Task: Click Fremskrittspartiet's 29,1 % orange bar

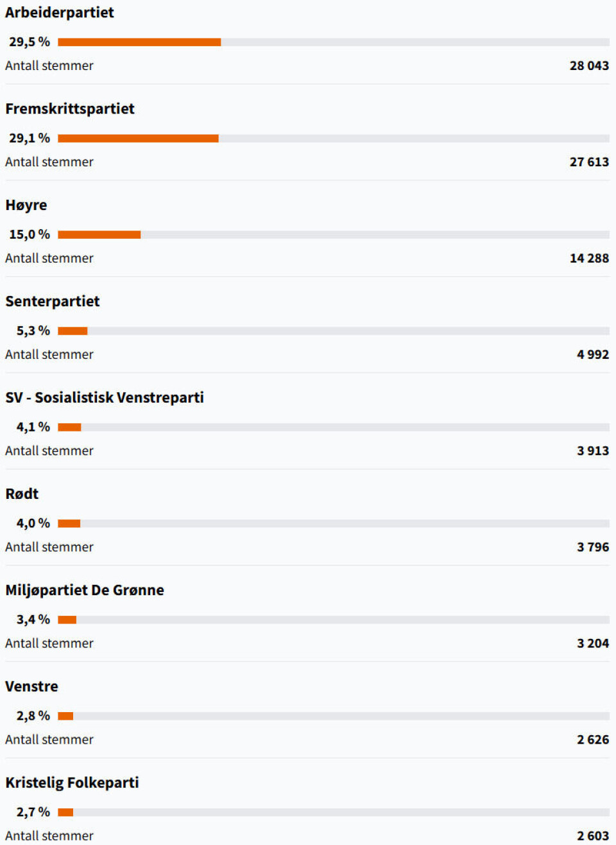Action: 138,139
